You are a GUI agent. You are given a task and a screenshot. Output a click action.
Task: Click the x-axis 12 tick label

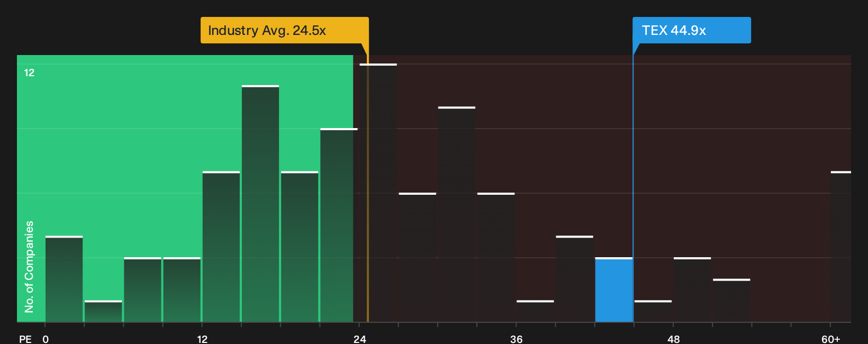point(202,339)
